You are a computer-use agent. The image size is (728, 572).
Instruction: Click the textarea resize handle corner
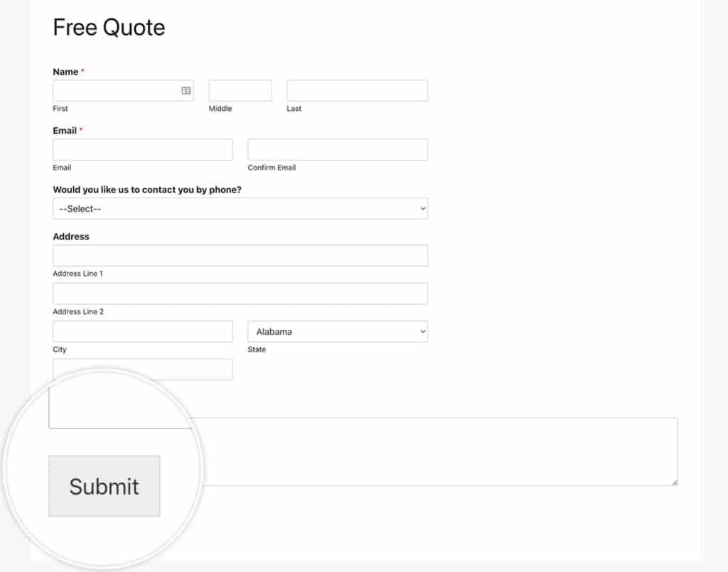674,482
